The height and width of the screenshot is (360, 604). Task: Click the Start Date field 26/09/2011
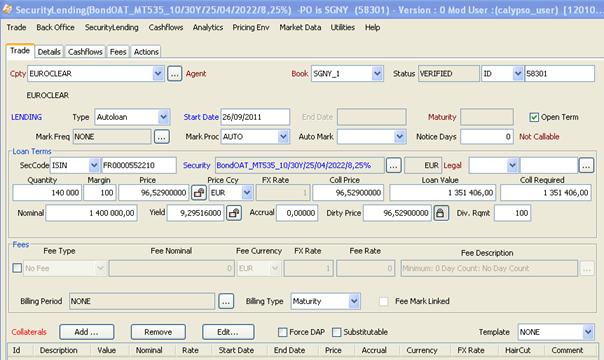tap(255, 117)
